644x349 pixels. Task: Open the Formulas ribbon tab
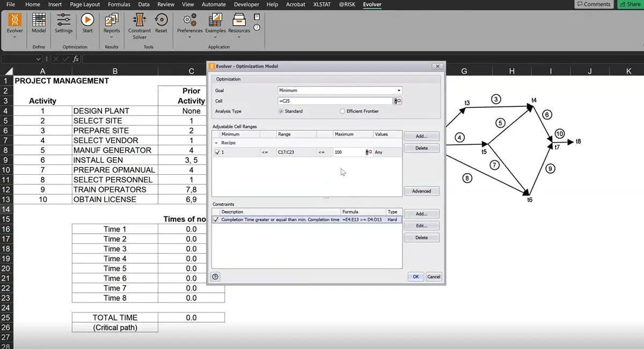coord(119,4)
